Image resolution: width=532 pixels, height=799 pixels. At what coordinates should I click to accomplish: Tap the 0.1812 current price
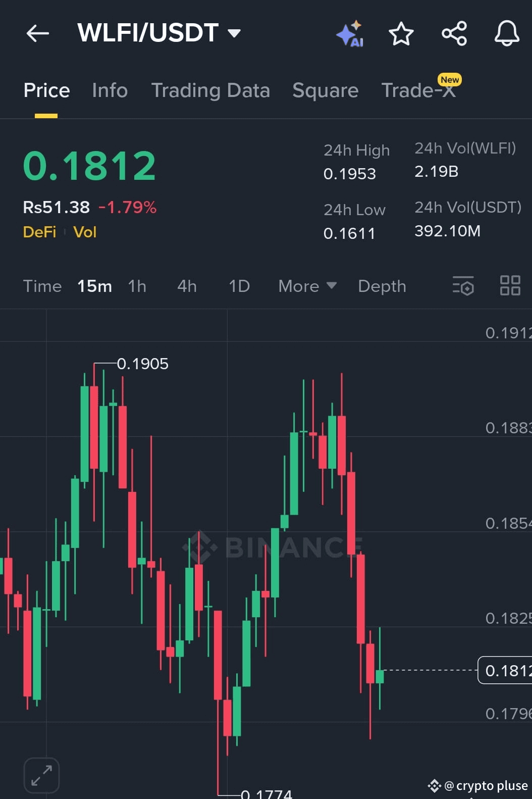tap(89, 166)
